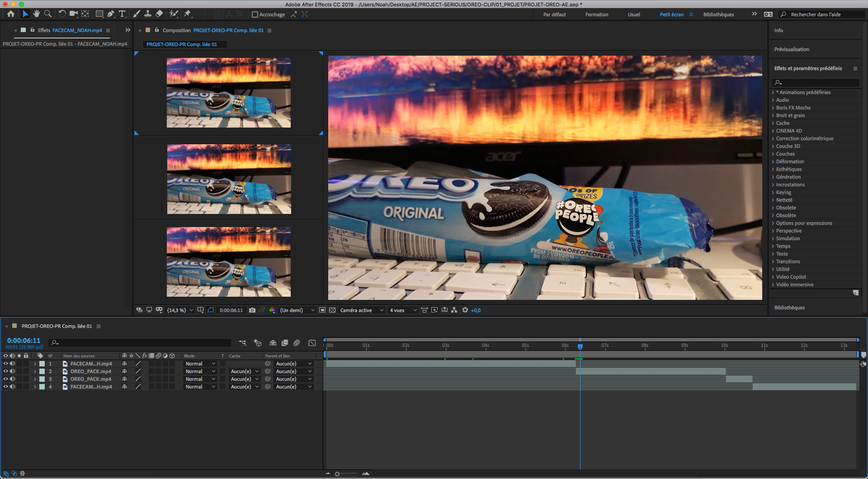Open the composition flowchart icon in viewer bar
The height and width of the screenshot is (479, 868).
tap(454, 310)
